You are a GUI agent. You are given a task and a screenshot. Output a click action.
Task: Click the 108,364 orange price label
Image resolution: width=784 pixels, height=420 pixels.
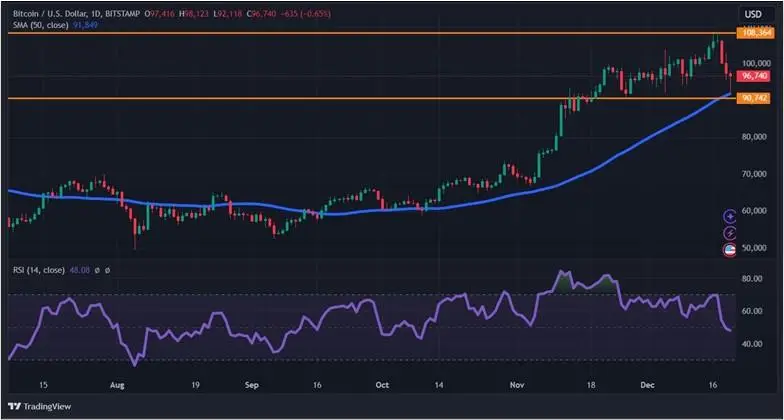pyautogui.click(x=756, y=33)
